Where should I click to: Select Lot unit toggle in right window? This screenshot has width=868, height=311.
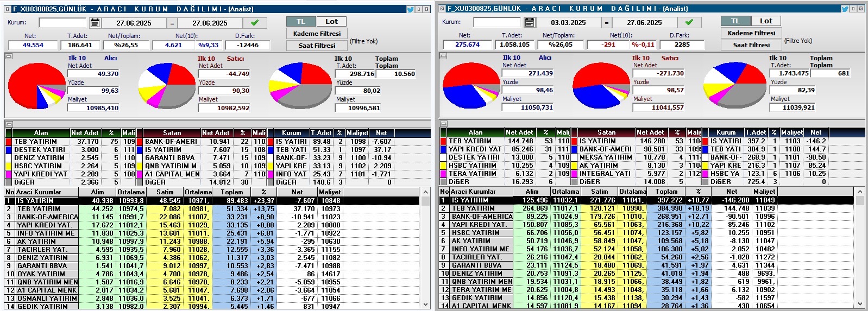coord(766,21)
